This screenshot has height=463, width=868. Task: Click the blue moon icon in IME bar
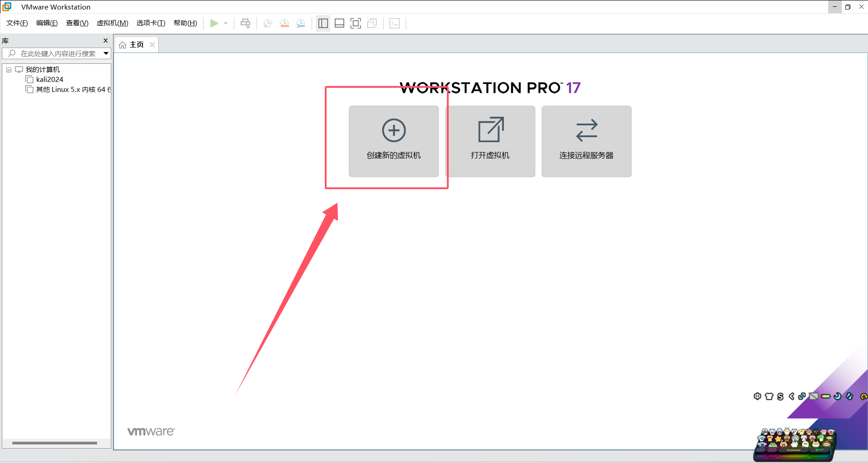click(x=838, y=396)
